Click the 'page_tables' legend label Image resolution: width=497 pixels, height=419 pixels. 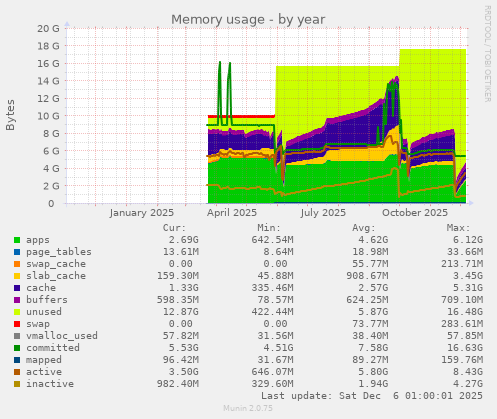[x=59, y=252]
